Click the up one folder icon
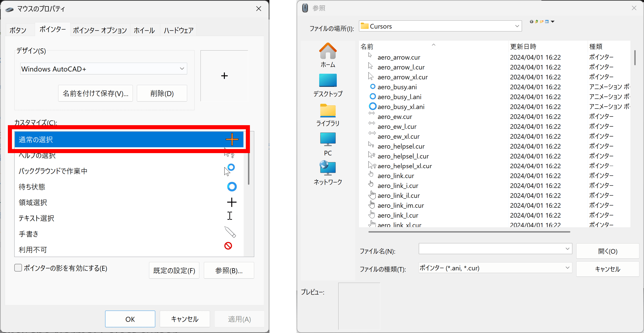The width and height of the screenshot is (644, 333). [x=537, y=22]
